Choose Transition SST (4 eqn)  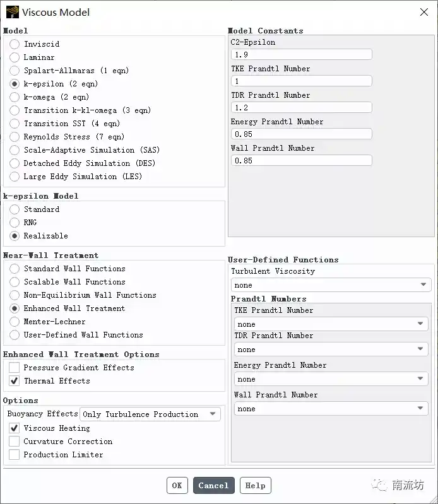15,124
